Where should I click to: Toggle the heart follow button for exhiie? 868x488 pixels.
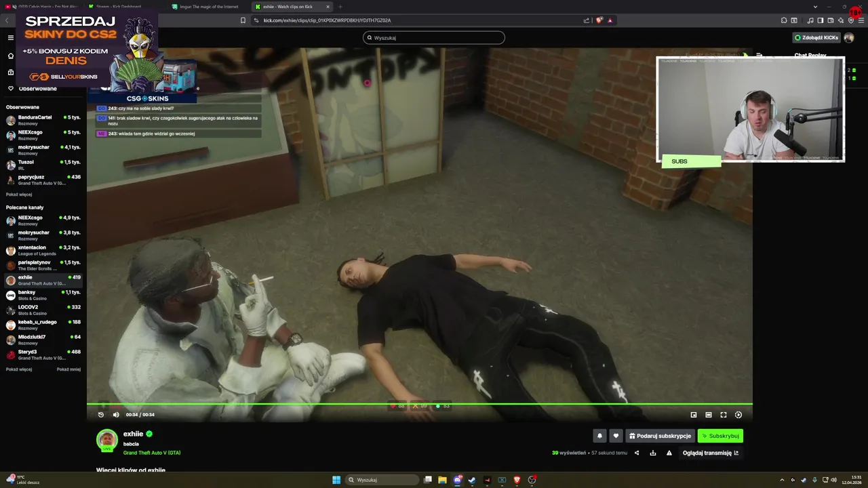point(616,436)
